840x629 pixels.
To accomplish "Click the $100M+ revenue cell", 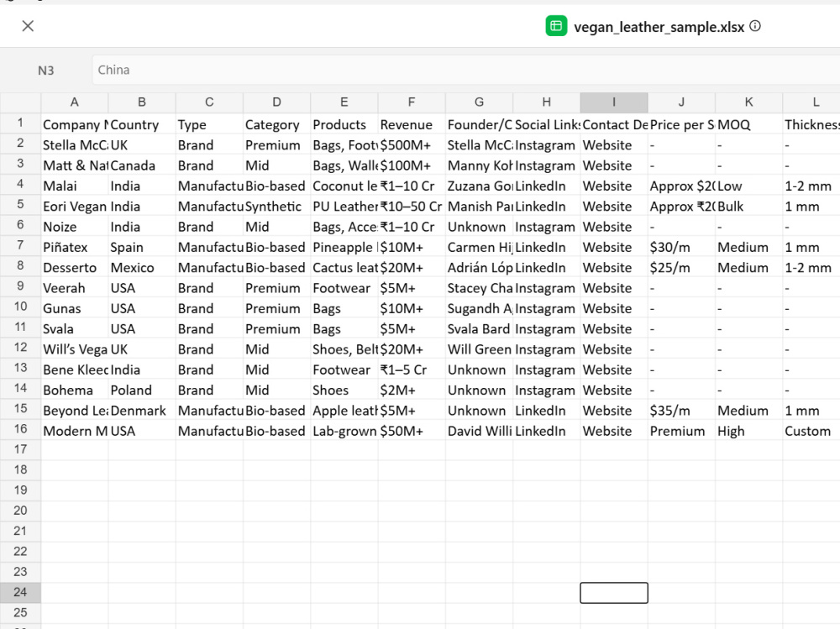I will [x=412, y=165].
